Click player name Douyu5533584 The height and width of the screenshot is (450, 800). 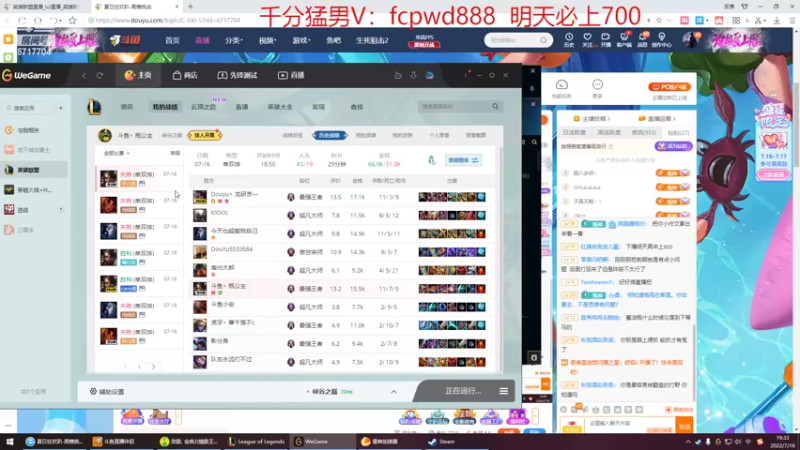coord(232,249)
